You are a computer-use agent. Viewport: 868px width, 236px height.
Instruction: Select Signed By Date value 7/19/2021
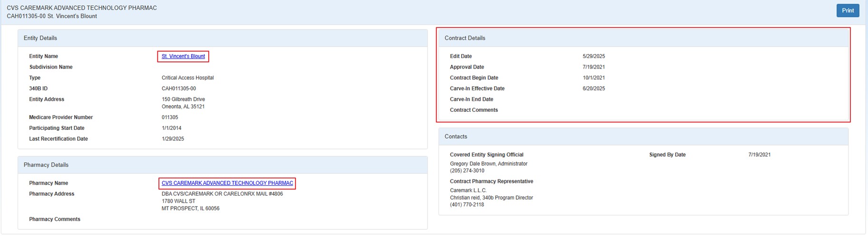pyautogui.click(x=759, y=155)
